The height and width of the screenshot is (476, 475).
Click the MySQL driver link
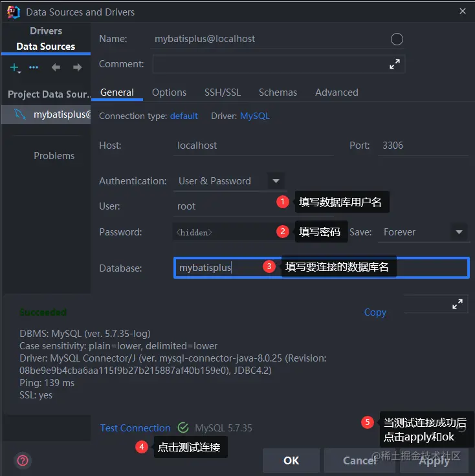point(255,116)
